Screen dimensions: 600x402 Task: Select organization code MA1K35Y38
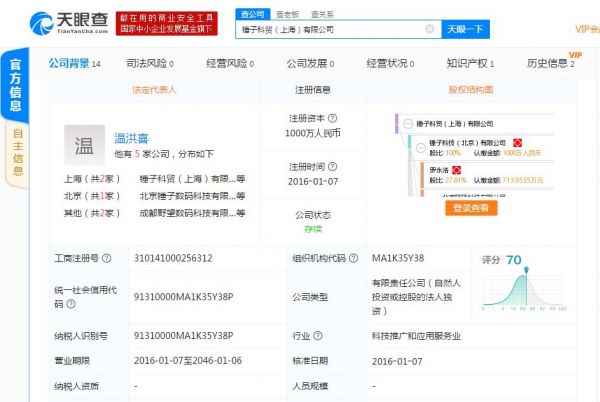click(x=398, y=258)
